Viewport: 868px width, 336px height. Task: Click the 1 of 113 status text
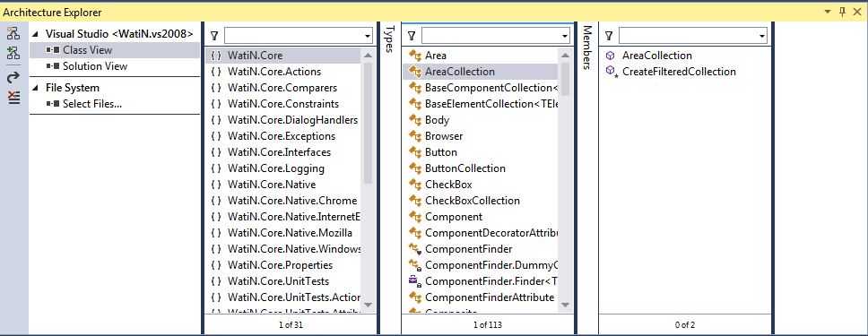point(488,324)
